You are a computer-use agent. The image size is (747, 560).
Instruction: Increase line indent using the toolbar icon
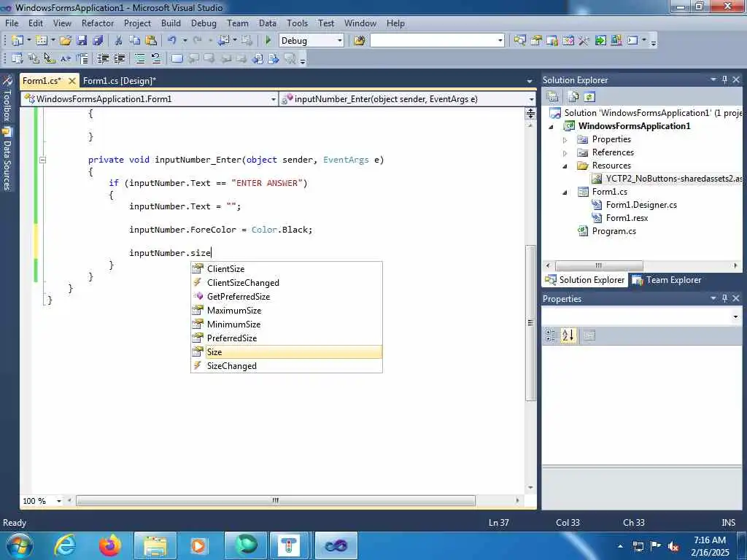pyautogui.click(x=119, y=58)
